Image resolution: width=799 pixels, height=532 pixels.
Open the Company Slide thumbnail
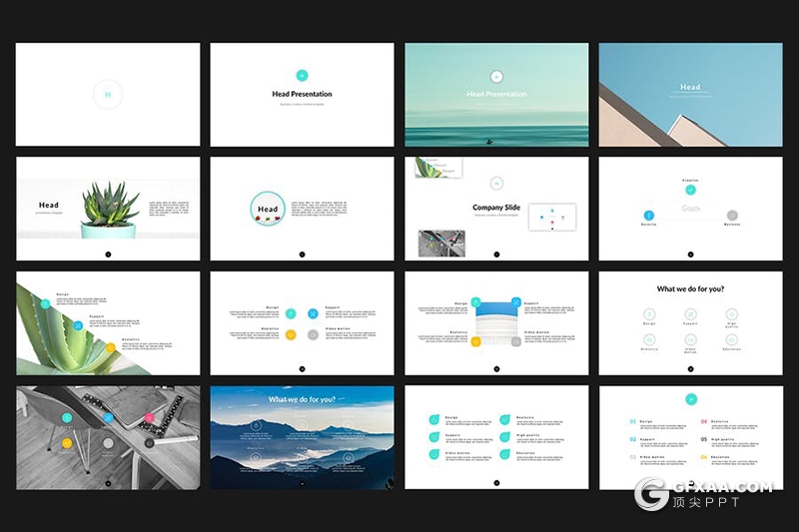[x=496, y=210]
